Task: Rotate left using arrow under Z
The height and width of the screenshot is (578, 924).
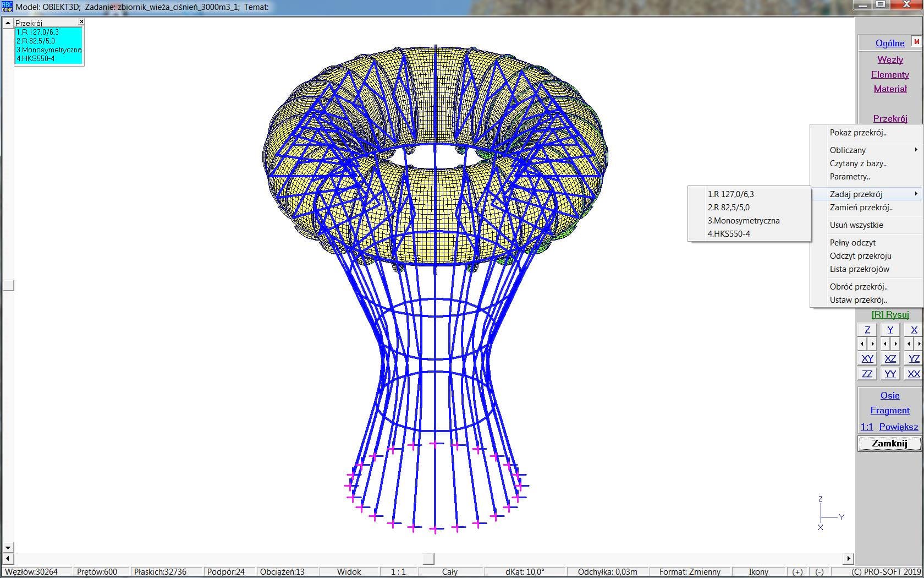Action: pyautogui.click(x=862, y=343)
